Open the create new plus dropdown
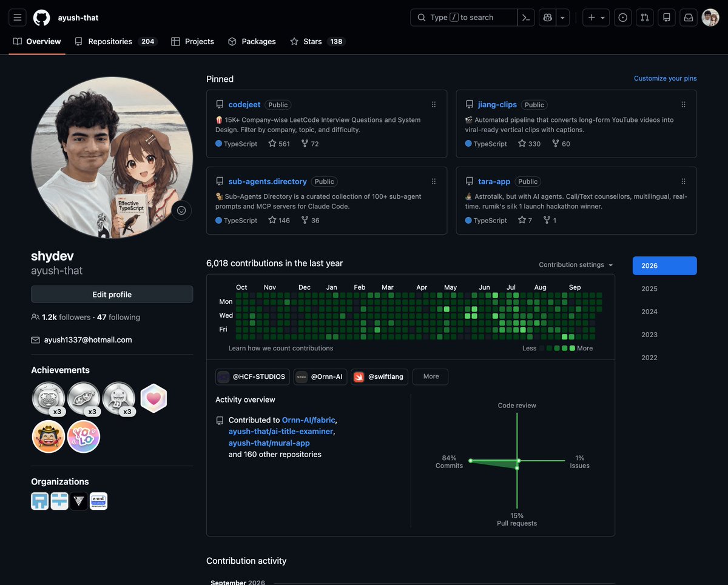 596,18
